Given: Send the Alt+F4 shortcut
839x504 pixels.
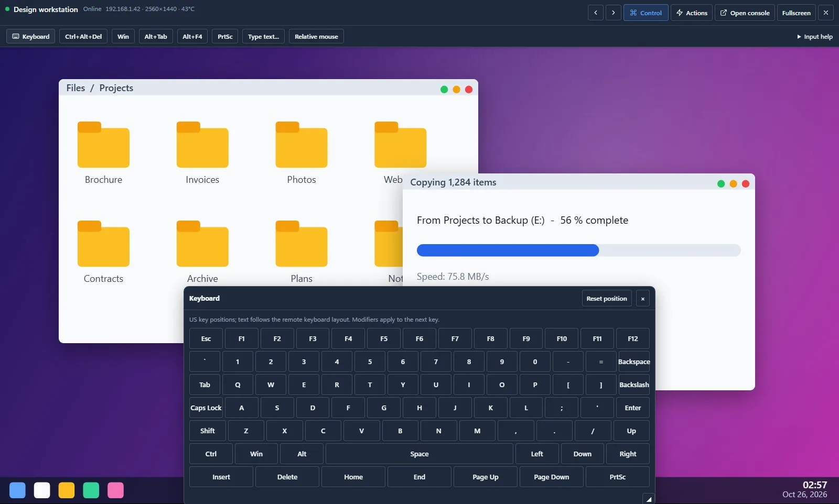Looking at the screenshot, I should click(192, 37).
